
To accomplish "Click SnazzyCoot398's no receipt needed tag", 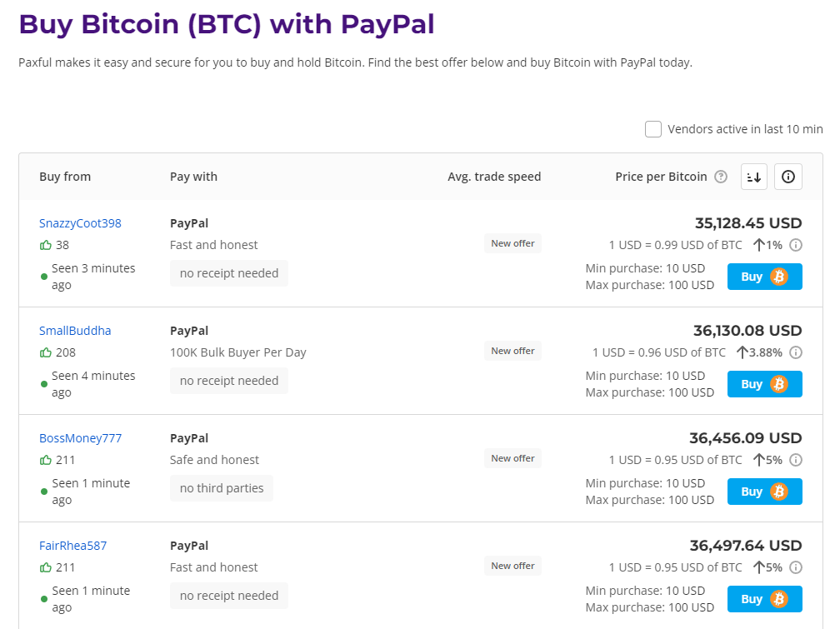I will 229,273.
